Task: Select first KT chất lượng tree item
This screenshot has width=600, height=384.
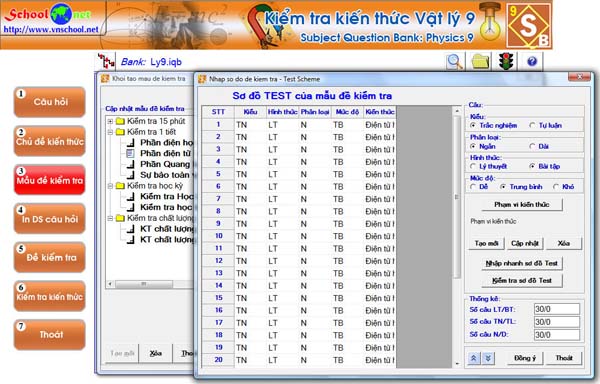Action: (167, 229)
